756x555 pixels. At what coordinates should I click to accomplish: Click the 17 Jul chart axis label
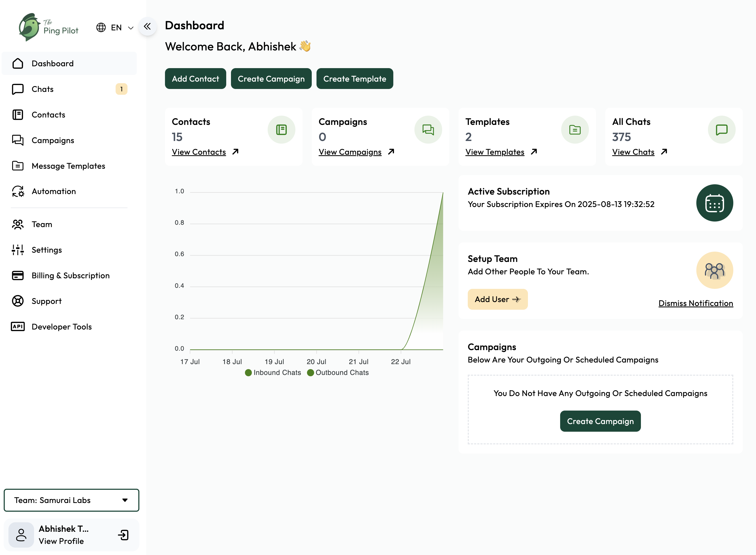click(190, 361)
